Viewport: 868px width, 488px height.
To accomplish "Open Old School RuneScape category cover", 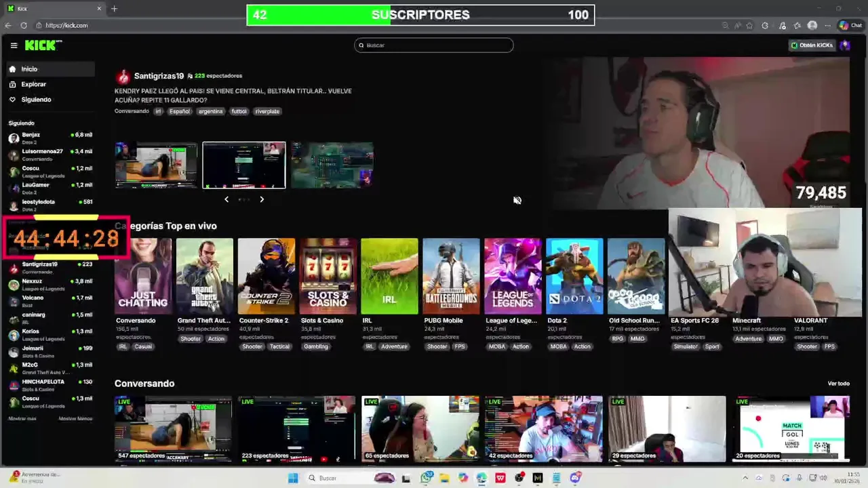I will pyautogui.click(x=636, y=276).
